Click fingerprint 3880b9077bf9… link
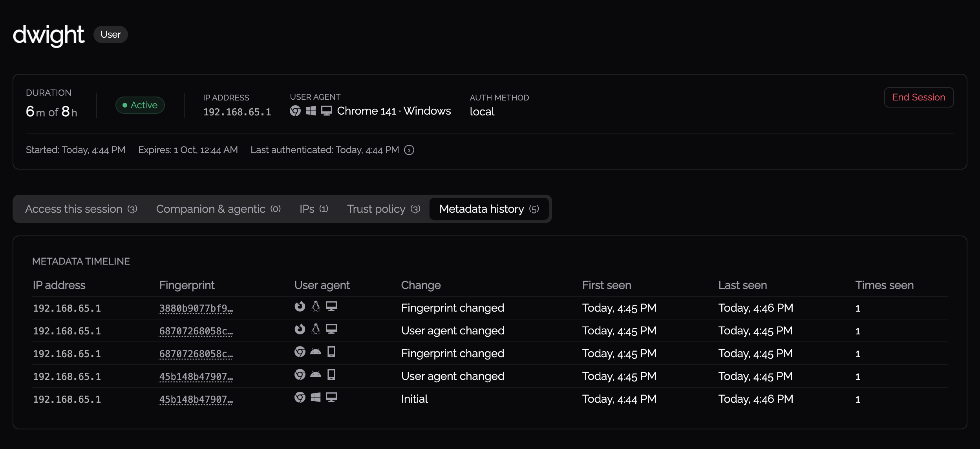 coord(196,308)
